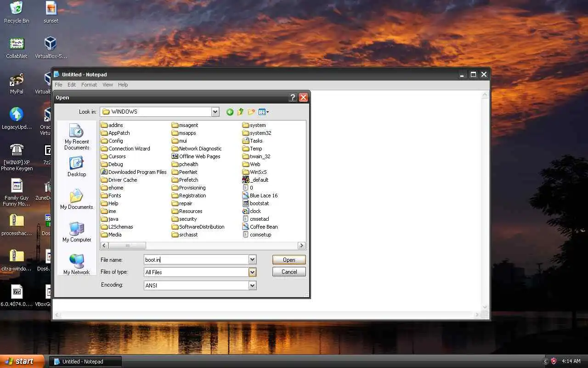The height and width of the screenshot is (368, 588).
Task: Select the Connection Wizard folder
Action: [x=125, y=149]
